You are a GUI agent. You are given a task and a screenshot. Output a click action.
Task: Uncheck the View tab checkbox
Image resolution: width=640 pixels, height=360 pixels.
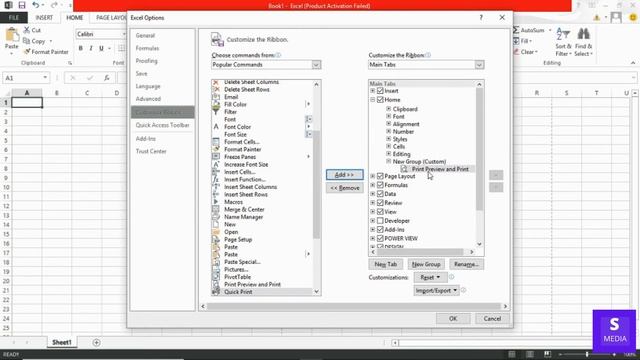coord(380,212)
